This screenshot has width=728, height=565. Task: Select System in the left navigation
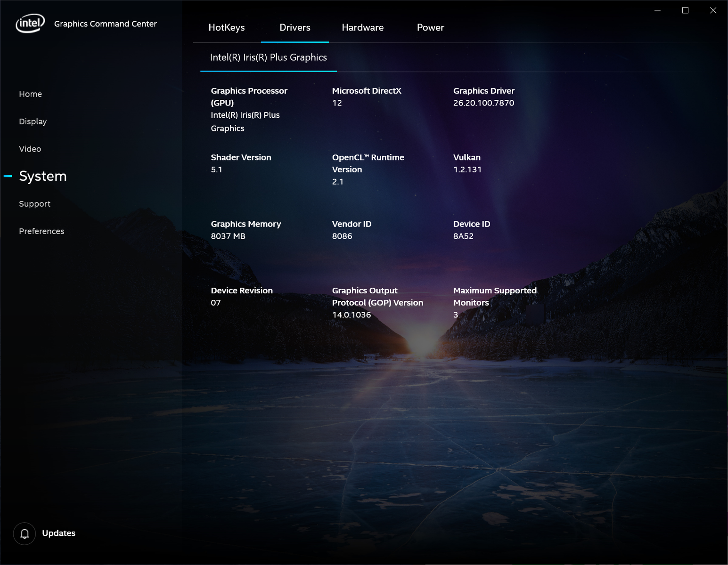42,176
